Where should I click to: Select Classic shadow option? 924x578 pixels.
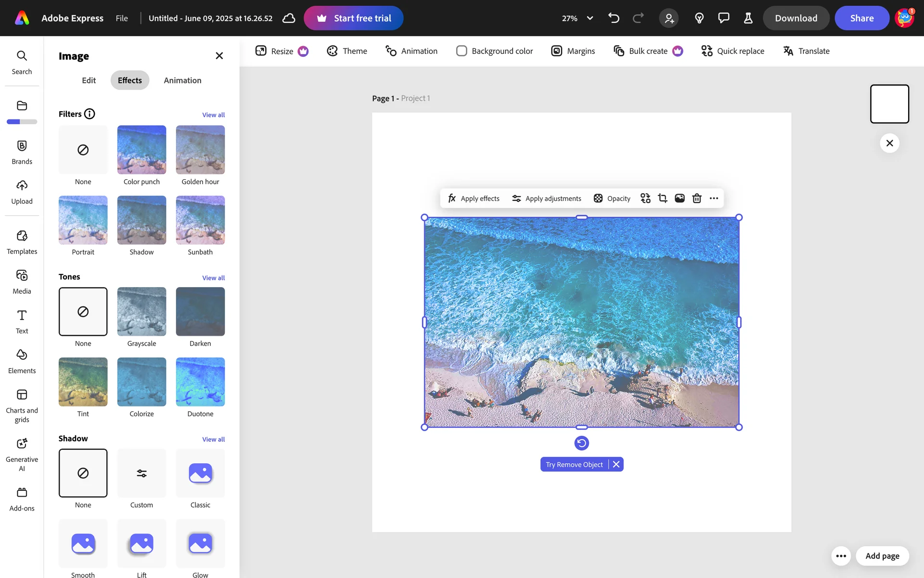coord(200,473)
